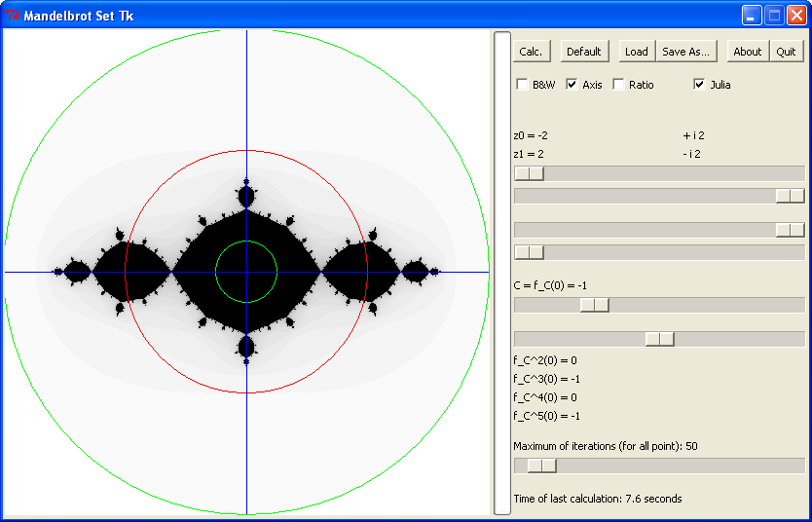Click the first z0 slider handle
812x522 pixels.
529,173
